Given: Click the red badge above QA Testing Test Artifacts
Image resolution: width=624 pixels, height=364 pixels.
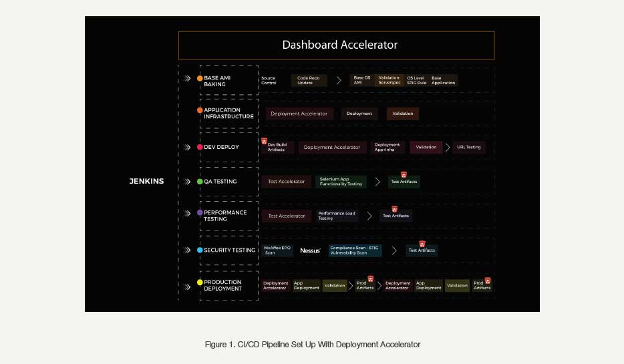Looking at the screenshot, I should (x=404, y=175).
